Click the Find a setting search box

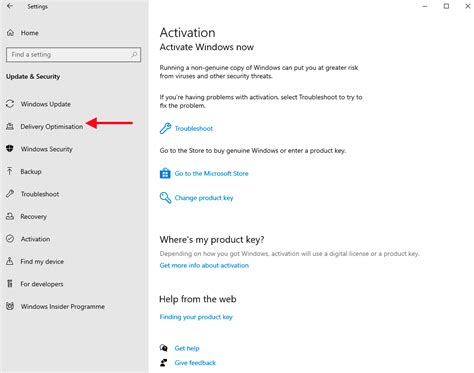click(x=73, y=55)
